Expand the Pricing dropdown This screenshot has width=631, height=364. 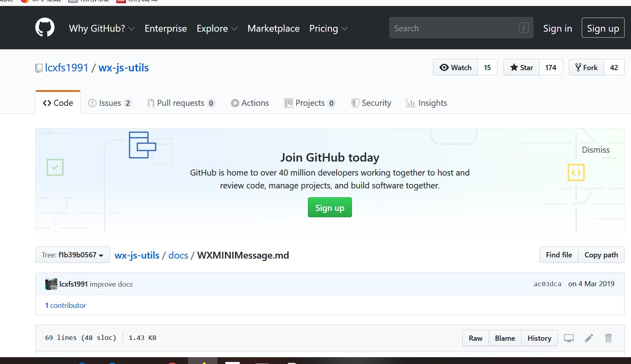(328, 28)
